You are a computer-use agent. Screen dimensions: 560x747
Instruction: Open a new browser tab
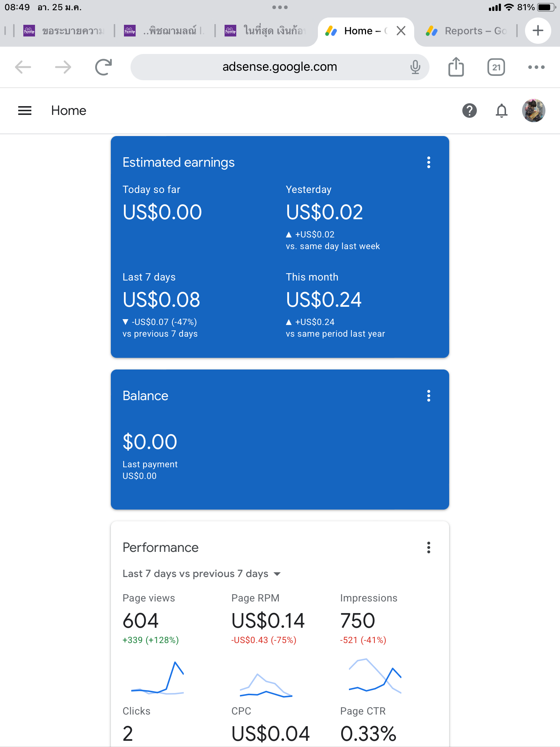pos(538,31)
